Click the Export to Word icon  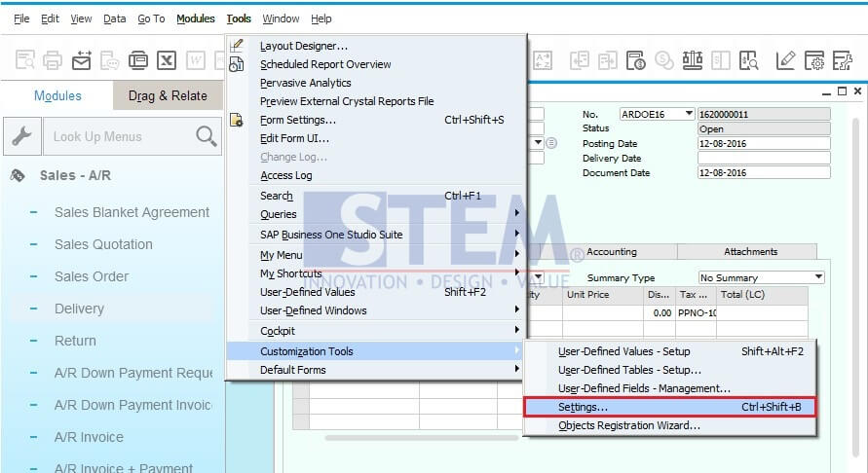(x=196, y=59)
